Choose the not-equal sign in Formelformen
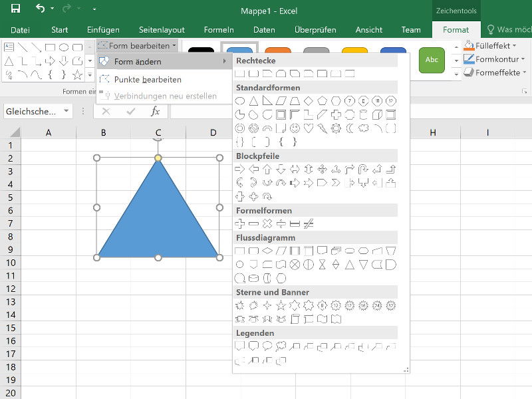Image resolution: width=532 pixels, height=399 pixels. click(309, 223)
